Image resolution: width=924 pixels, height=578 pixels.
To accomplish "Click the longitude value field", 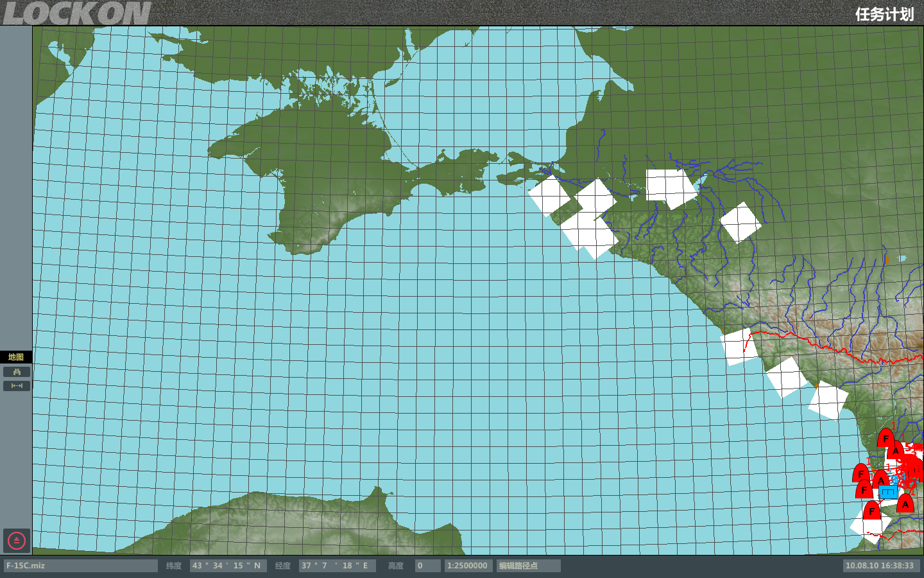I will click(x=337, y=566).
